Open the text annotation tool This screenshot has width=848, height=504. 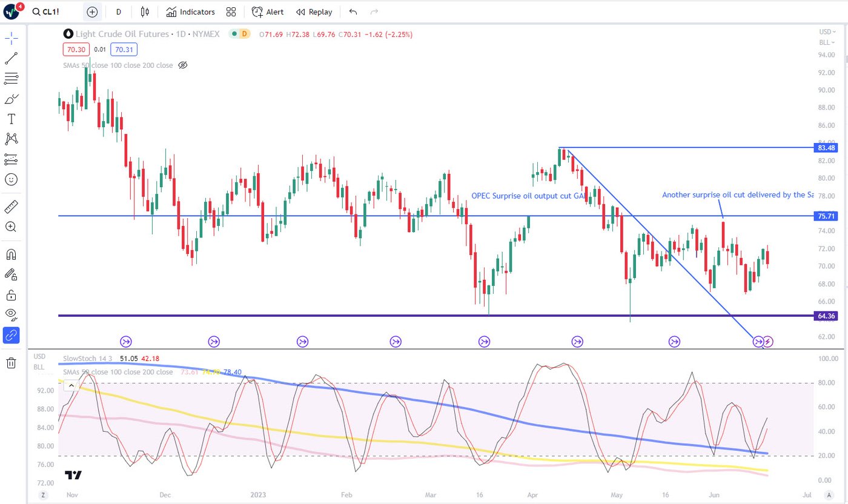11,119
